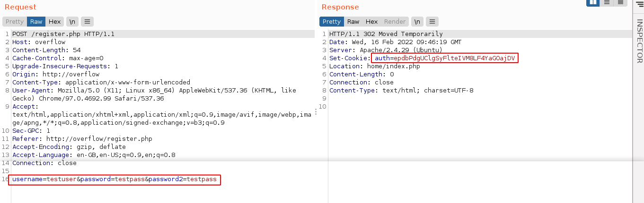The height and width of the screenshot is (203, 644).
Task: Click the Render tab in Response
Action: [395, 21]
